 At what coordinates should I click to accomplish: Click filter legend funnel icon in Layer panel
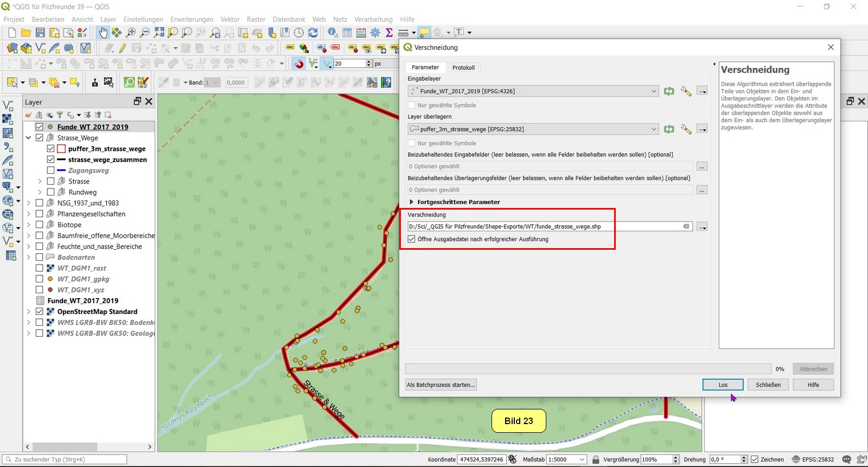pos(60,115)
